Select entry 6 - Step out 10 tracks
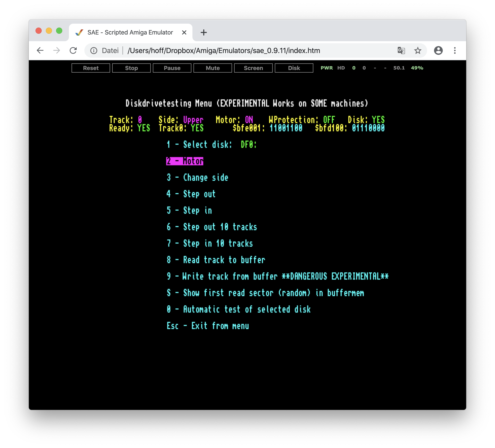 click(212, 227)
